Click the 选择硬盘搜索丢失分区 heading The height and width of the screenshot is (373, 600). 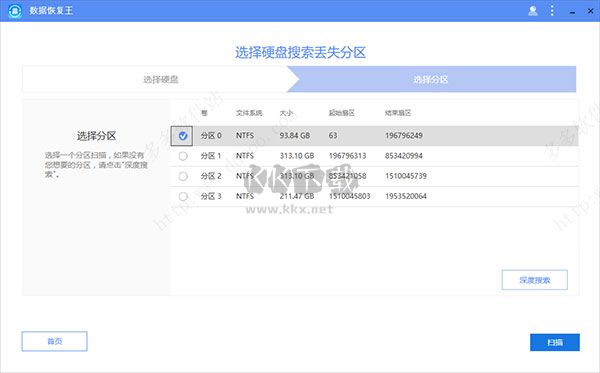(300, 52)
